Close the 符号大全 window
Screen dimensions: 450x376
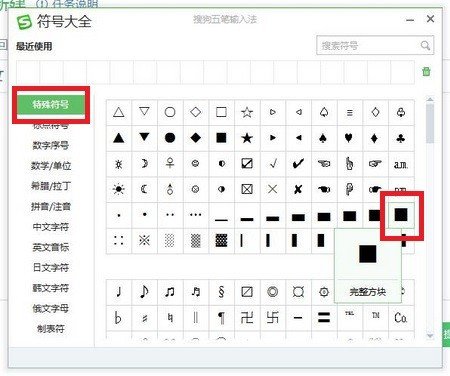[x=430, y=19]
